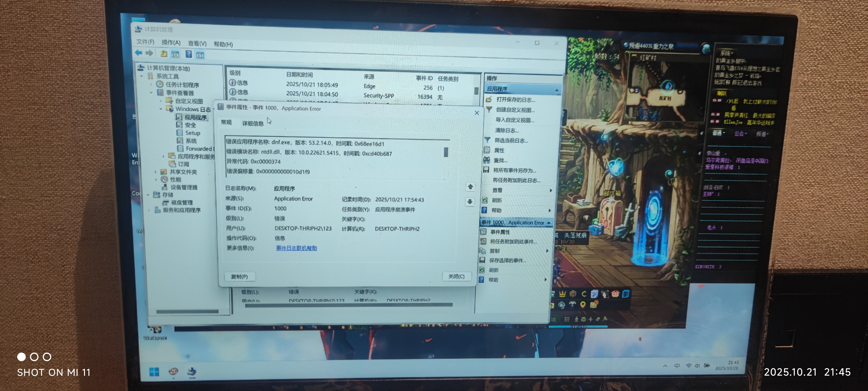Open the 事件日志联机帮助 link
Viewport: 868px width, 391px height.
pos(296,248)
